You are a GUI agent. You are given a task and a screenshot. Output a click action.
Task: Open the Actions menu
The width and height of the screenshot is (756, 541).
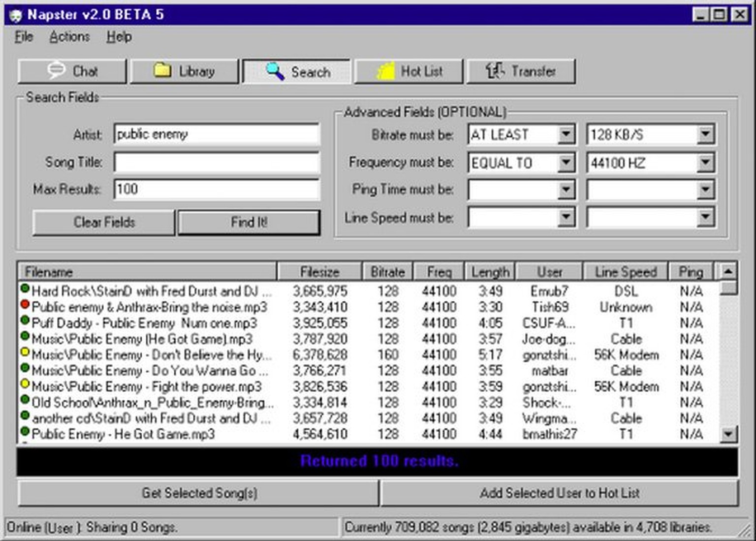pos(69,37)
